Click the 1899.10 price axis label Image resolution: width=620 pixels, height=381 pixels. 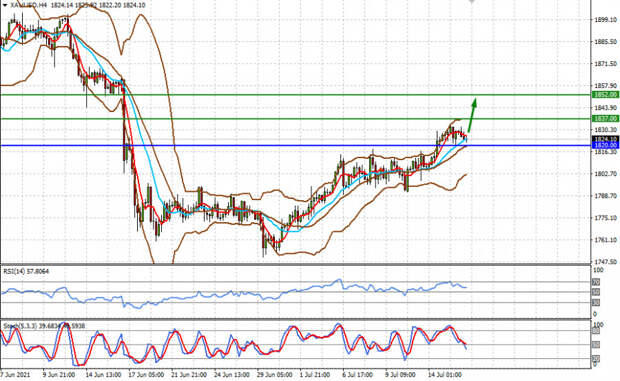pyautogui.click(x=606, y=19)
